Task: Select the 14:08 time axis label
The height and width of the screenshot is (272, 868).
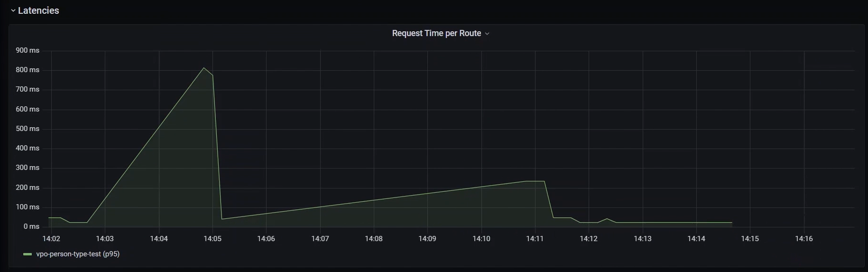Action: pyautogui.click(x=374, y=238)
